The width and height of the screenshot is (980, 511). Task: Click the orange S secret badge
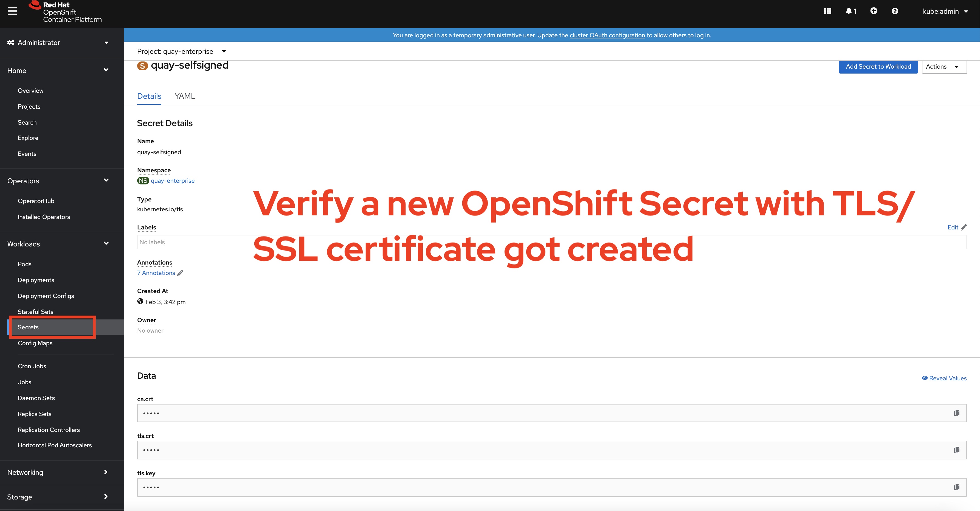[x=142, y=66]
